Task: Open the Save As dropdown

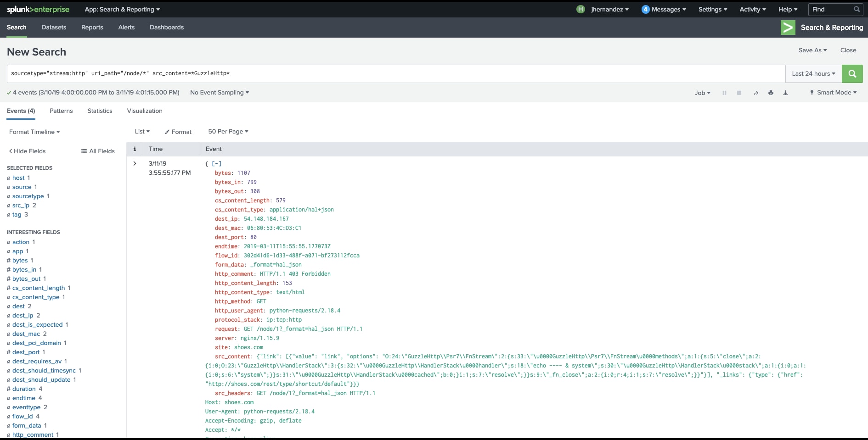Action: coord(812,50)
